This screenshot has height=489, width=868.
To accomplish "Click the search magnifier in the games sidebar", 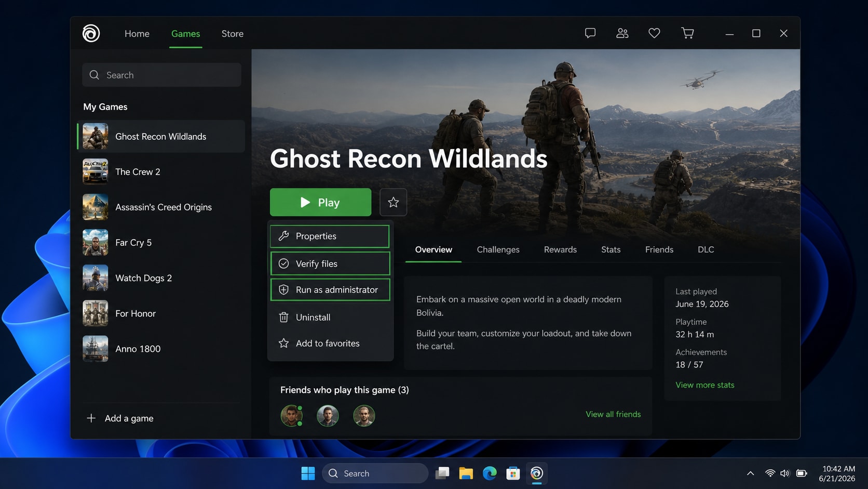I will [x=94, y=75].
